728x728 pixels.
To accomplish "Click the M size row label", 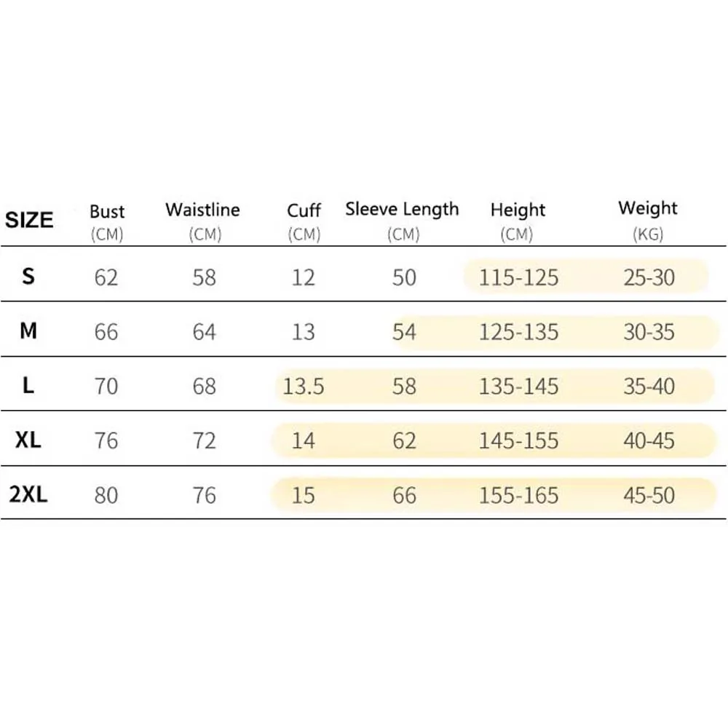I will click(x=28, y=331).
